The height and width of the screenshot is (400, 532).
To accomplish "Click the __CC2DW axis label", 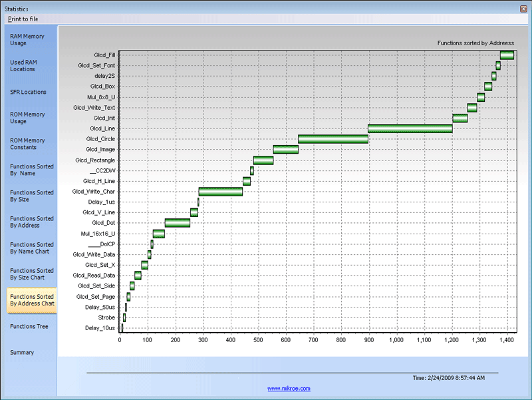I will (x=103, y=171).
